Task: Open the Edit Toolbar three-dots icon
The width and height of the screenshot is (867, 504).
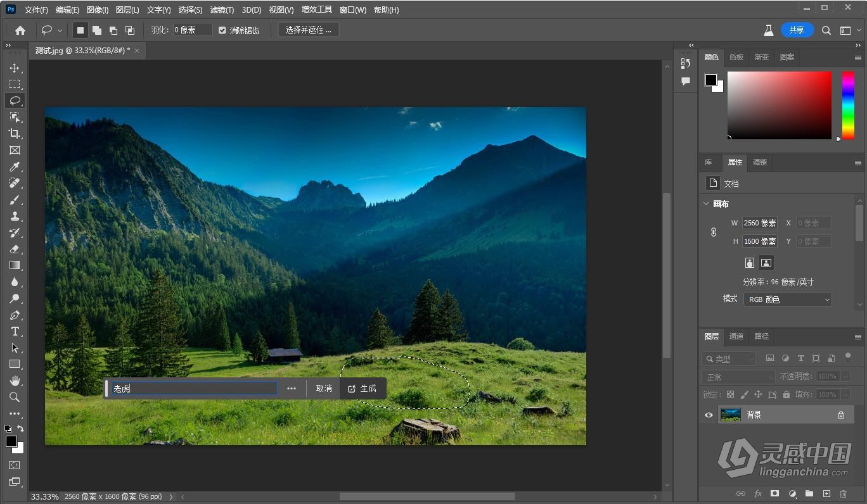Action: point(15,413)
